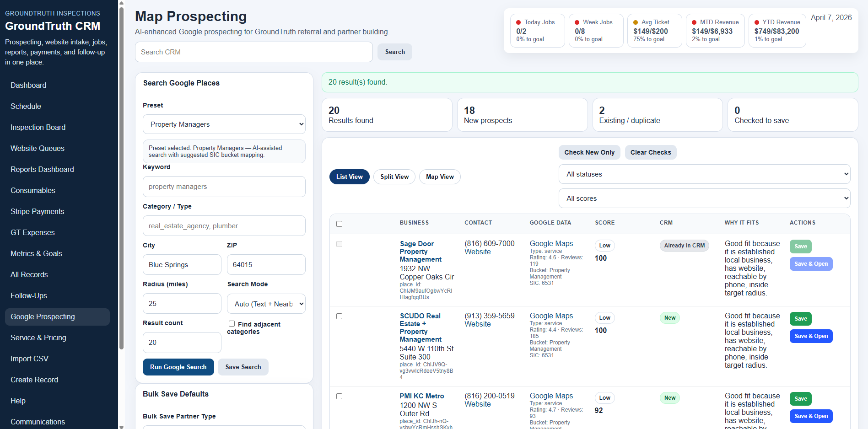Open the All statuses filter dropdown

705,174
